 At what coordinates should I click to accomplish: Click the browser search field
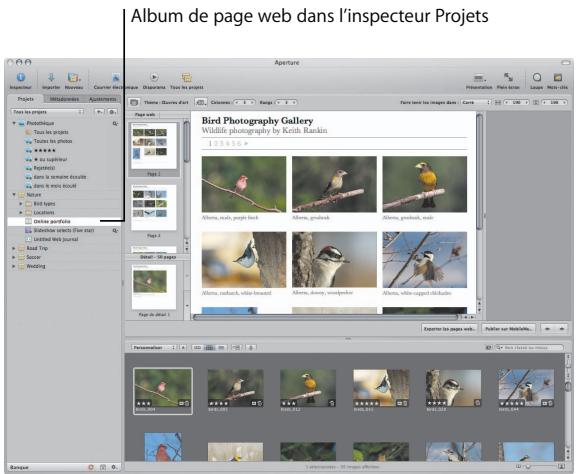[529, 347]
